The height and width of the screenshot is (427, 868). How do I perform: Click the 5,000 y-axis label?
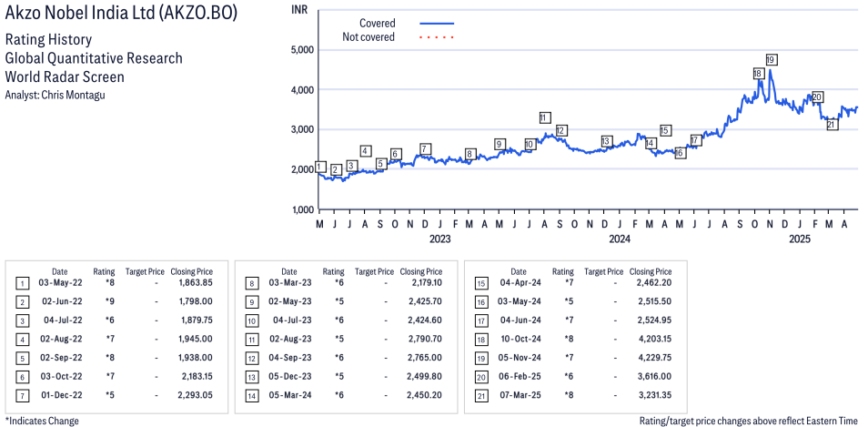[302, 50]
